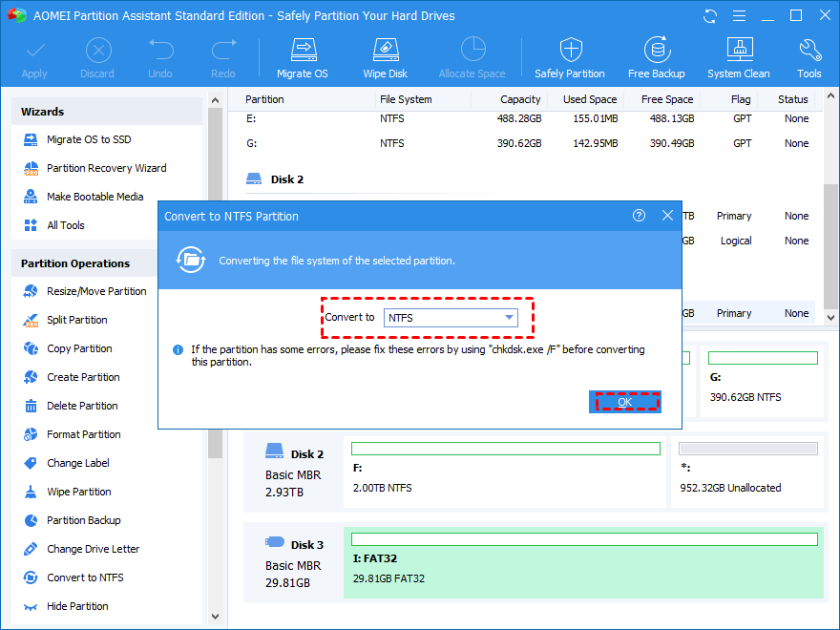Select Change Drive Letter operation
The image size is (840, 630).
[81, 549]
